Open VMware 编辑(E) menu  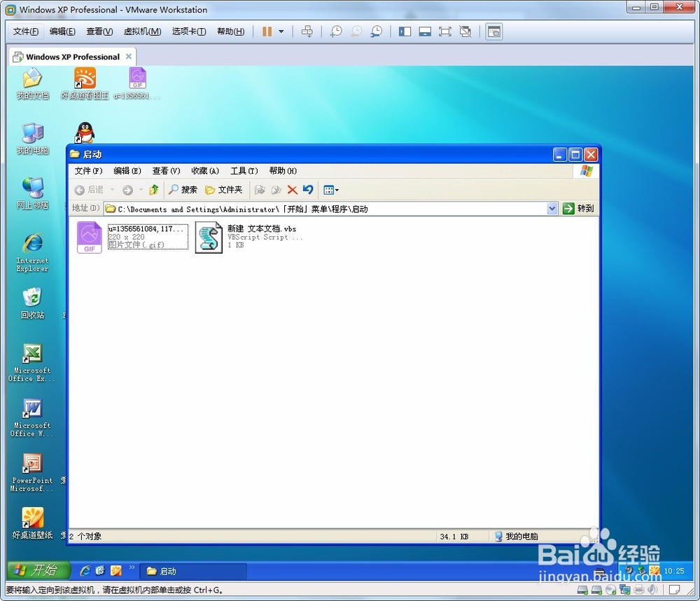(x=62, y=32)
